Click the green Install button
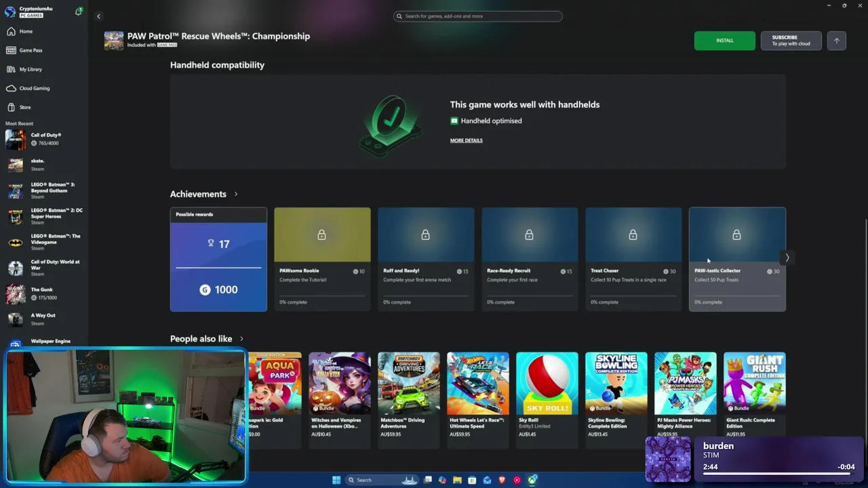The image size is (868, 488). click(x=724, y=41)
